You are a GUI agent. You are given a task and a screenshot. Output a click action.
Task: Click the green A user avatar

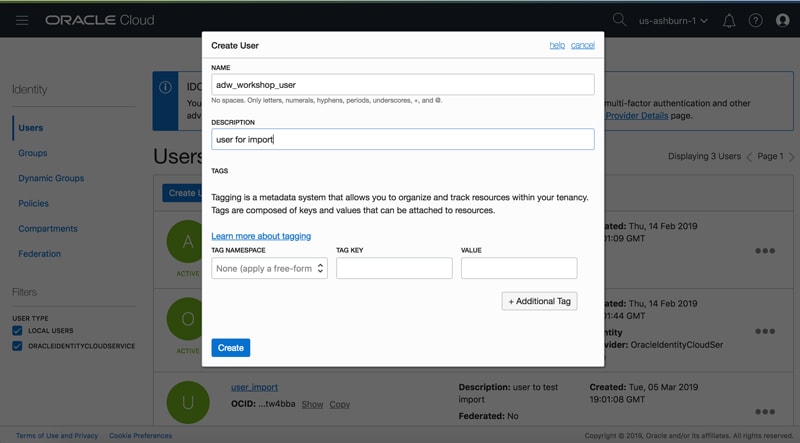point(187,241)
